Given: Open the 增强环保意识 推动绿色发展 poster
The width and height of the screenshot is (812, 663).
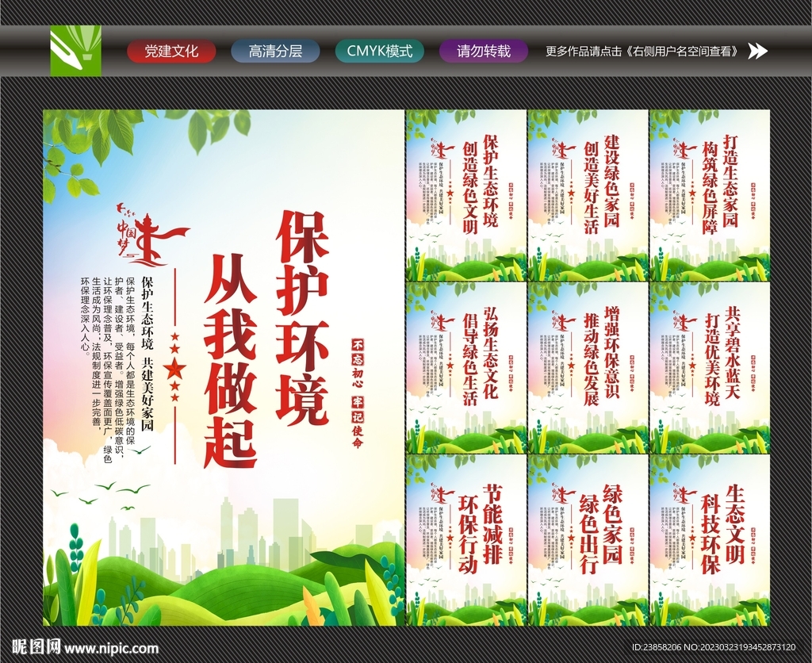Looking at the screenshot, I should pos(588,368).
